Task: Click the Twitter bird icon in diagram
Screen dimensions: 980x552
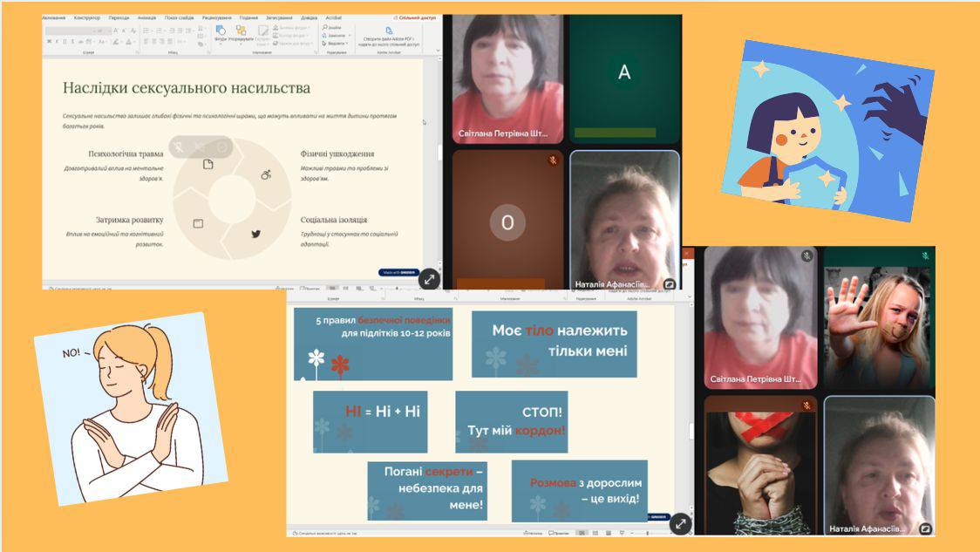Action: pyautogui.click(x=256, y=234)
